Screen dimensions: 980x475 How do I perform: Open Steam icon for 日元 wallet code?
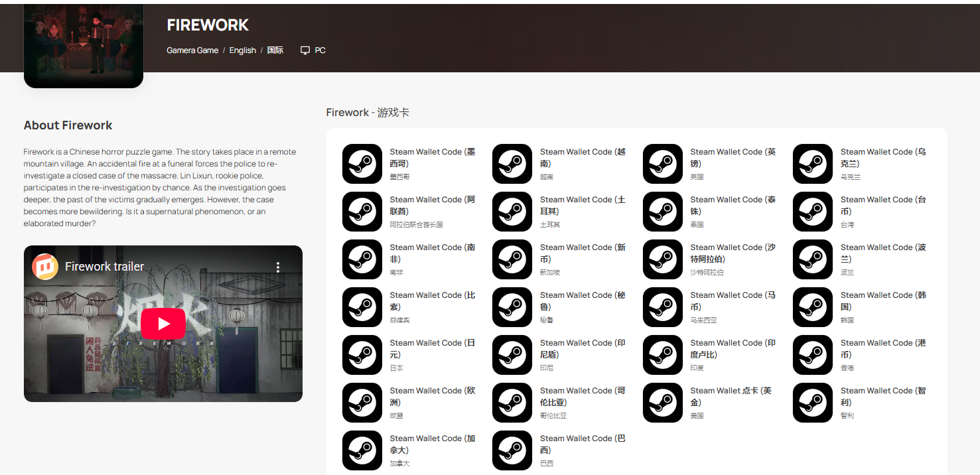pos(362,355)
